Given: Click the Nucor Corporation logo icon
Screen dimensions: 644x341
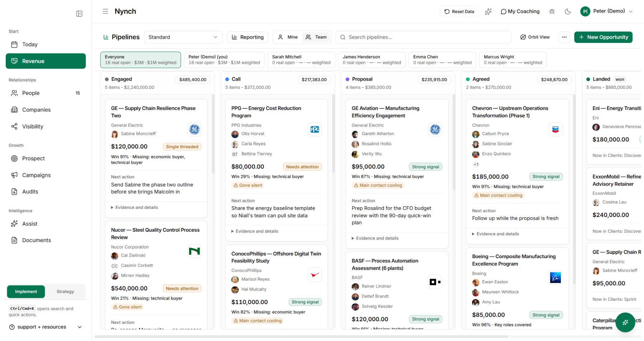Looking at the screenshot, I should point(195,251).
